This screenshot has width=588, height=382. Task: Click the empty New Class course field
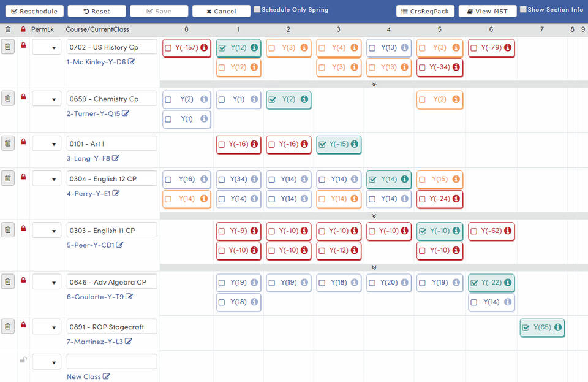(111, 361)
